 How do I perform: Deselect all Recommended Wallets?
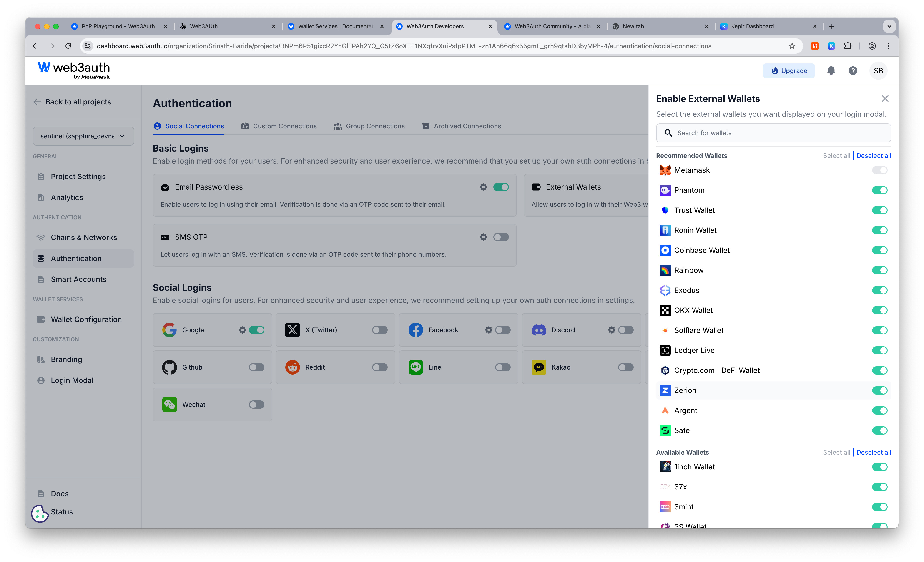point(873,156)
